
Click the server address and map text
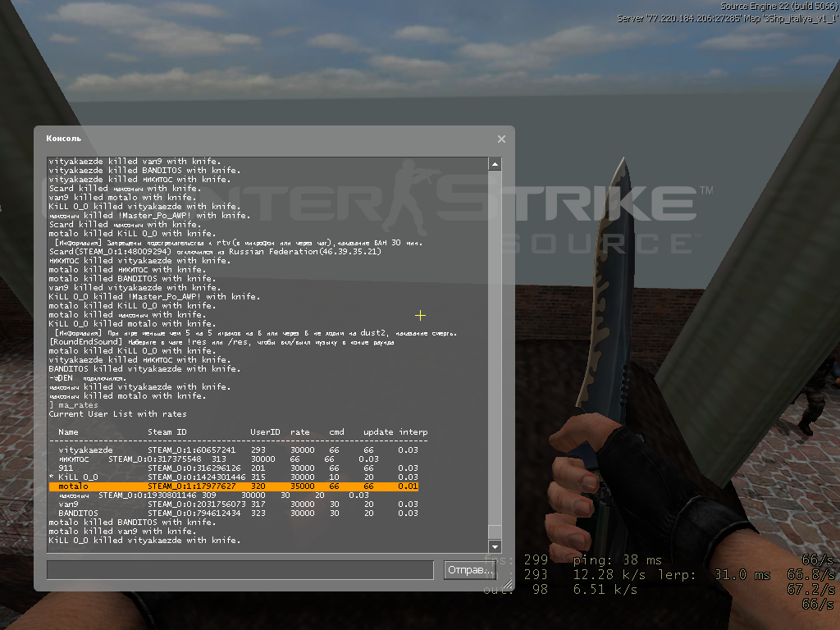[727, 19]
